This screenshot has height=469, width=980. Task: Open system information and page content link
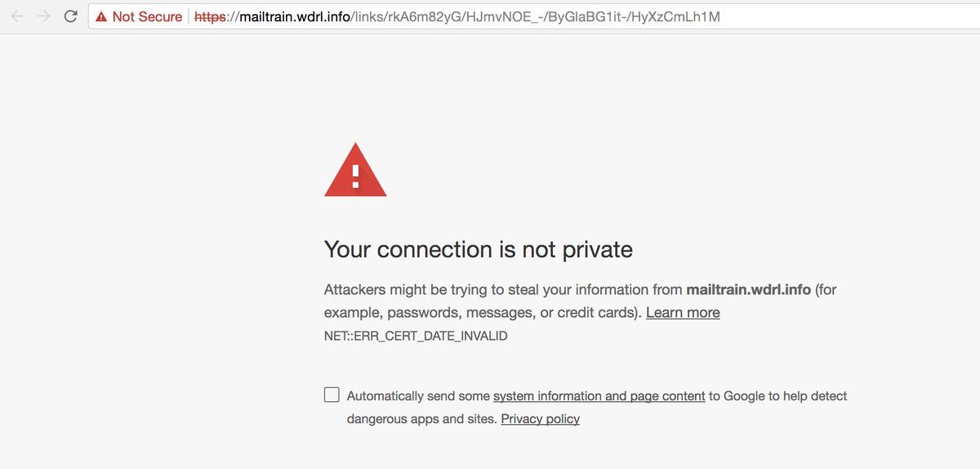599,395
